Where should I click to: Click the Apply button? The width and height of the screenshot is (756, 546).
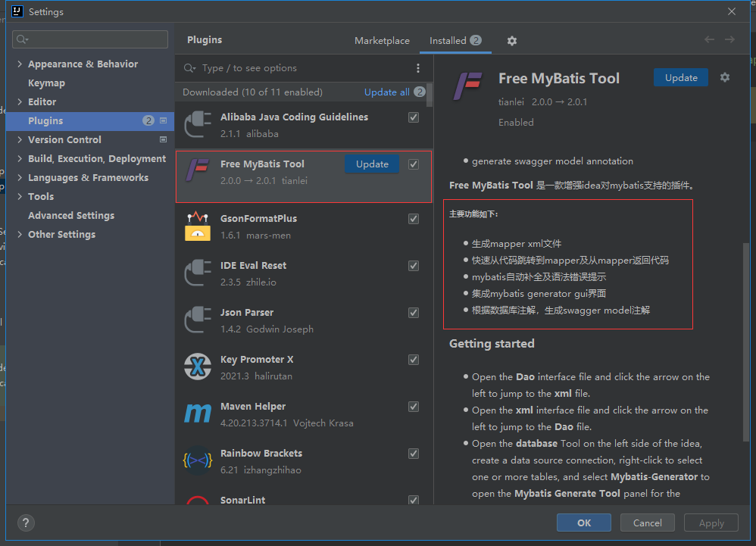pos(711,523)
